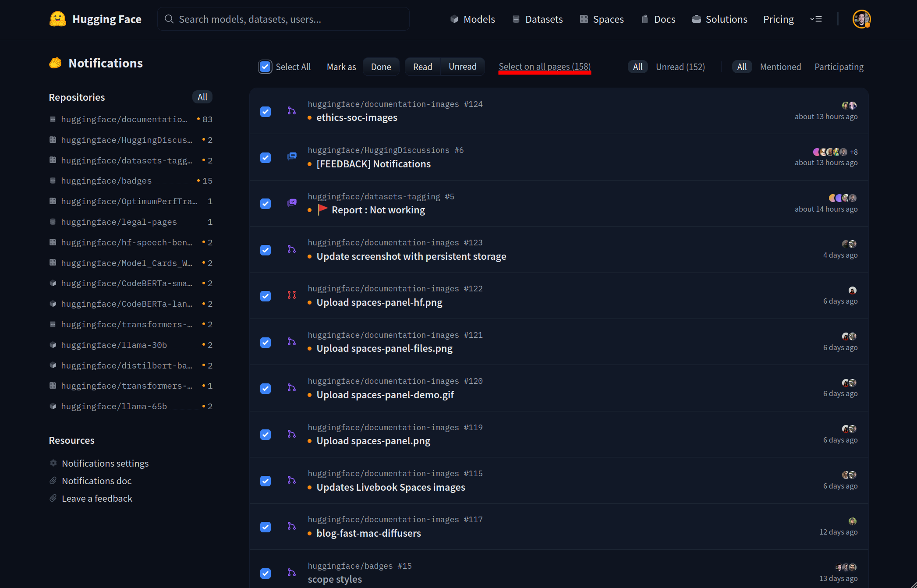Click the Hugging Face emoji logo

click(x=57, y=19)
